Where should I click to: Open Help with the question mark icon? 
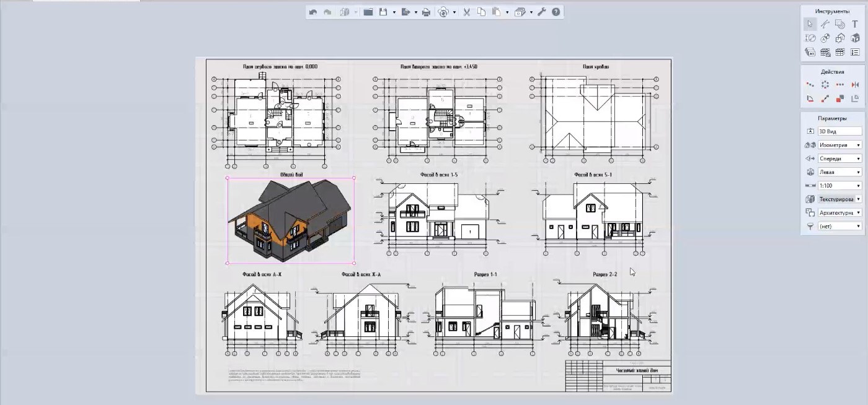(556, 12)
